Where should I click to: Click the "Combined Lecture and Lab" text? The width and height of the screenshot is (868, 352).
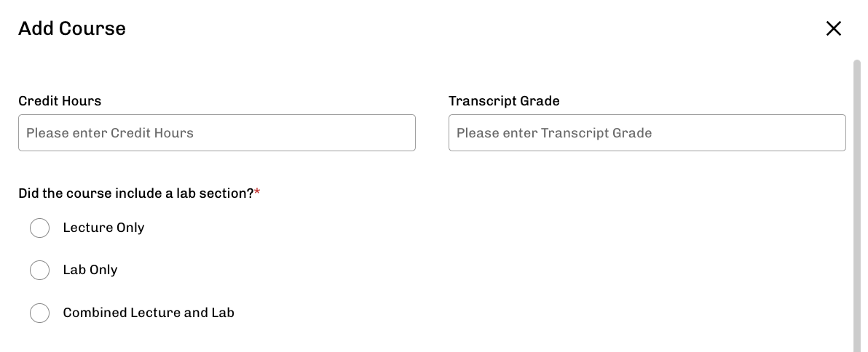149,313
